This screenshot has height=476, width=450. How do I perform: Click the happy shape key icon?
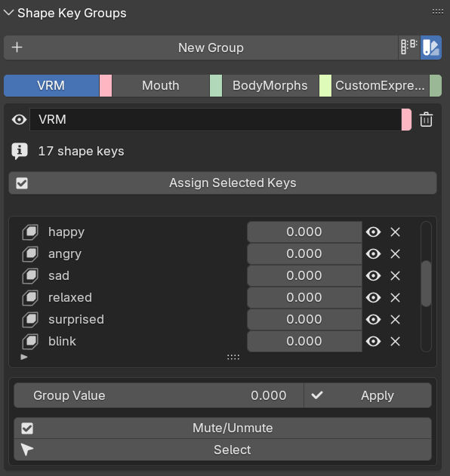[x=30, y=232]
